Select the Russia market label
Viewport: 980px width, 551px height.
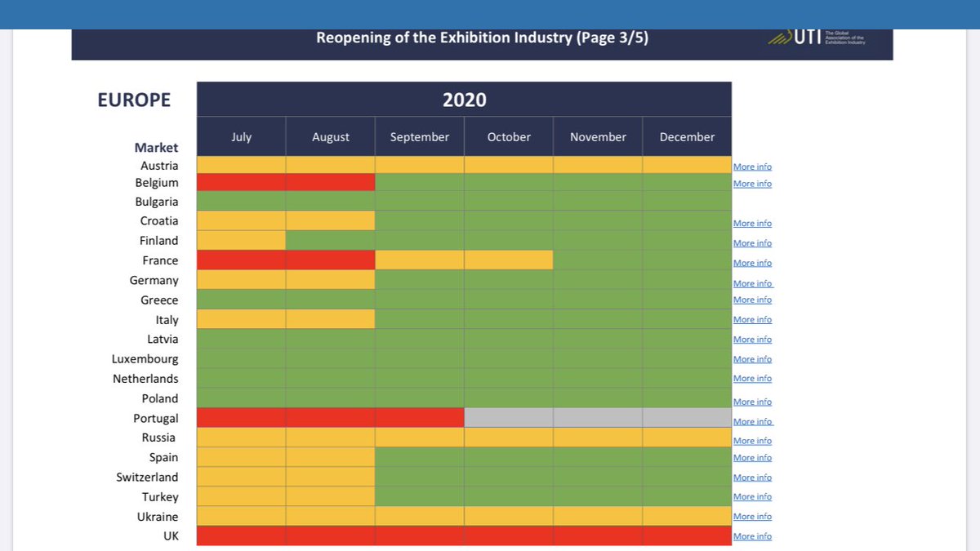coord(158,438)
